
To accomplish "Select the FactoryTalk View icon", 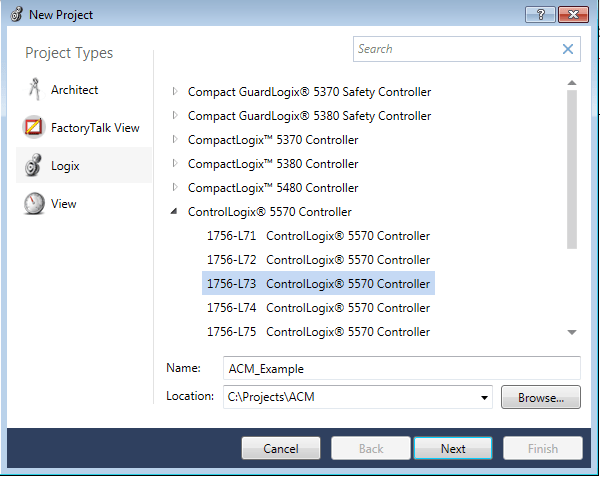I will pos(34,127).
